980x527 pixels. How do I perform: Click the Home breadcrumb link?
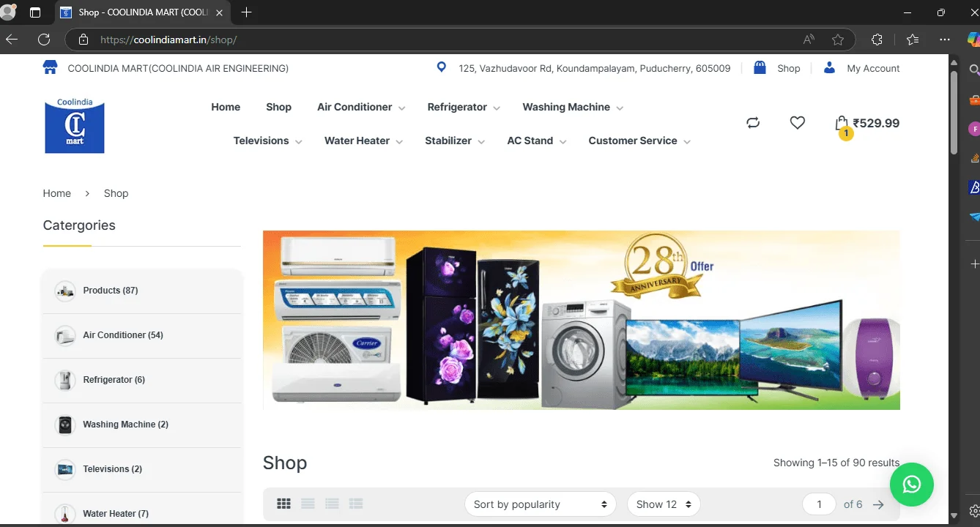[x=57, y=193]
